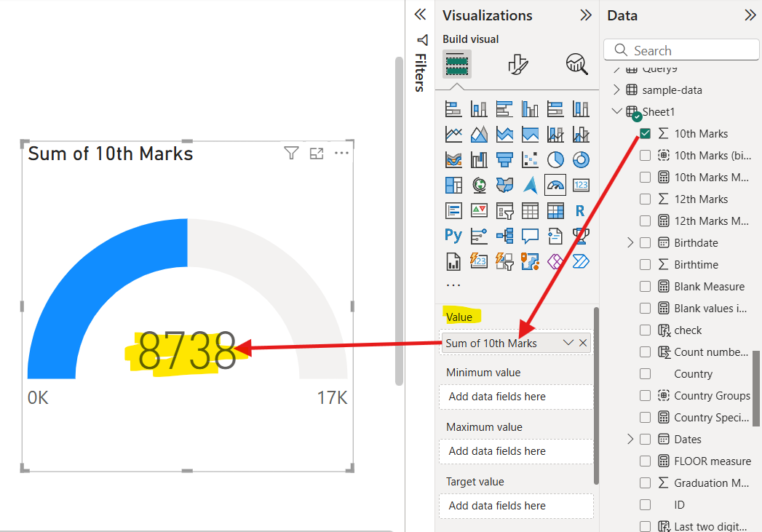Open the filter icon on the gauge visual
This screenshot has width=762, height=532.
point(291,153)
